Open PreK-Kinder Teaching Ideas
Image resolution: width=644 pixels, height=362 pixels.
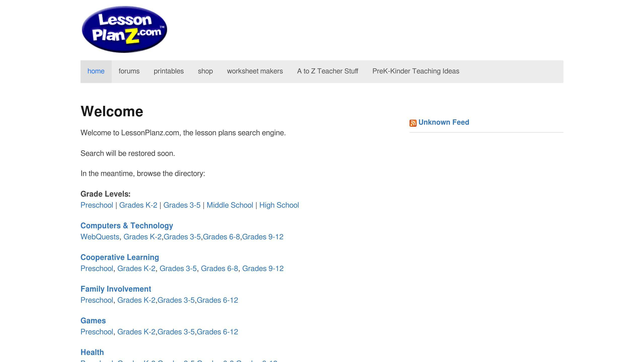pyautogui.click(x=416, y=71)
